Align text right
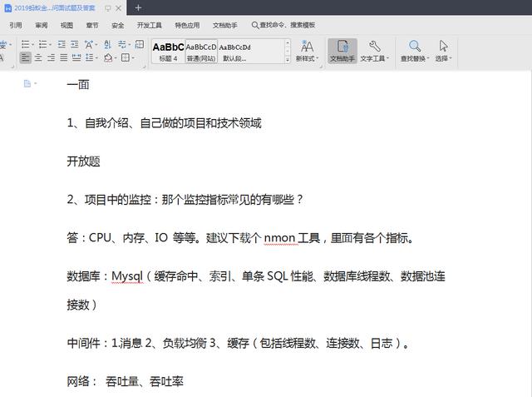Viewport: 532px width, 397px height. (51, 57)
